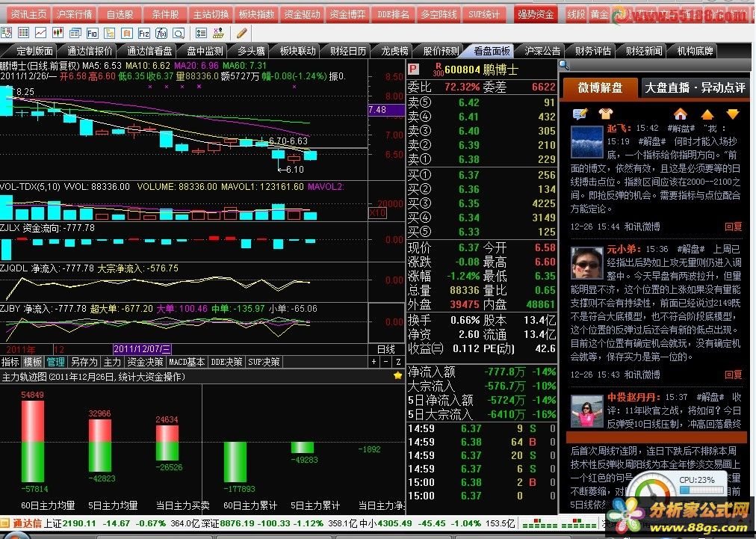The width and height of the screenshot is (756, 539).
Task: Switch to the 沪深公告 tab
Action: (542, 51)
